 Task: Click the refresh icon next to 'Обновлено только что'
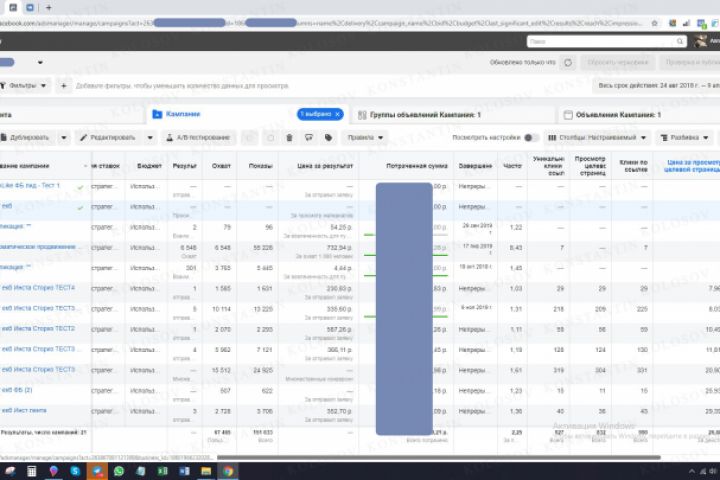pyautogui.click(x=568, y=62)
